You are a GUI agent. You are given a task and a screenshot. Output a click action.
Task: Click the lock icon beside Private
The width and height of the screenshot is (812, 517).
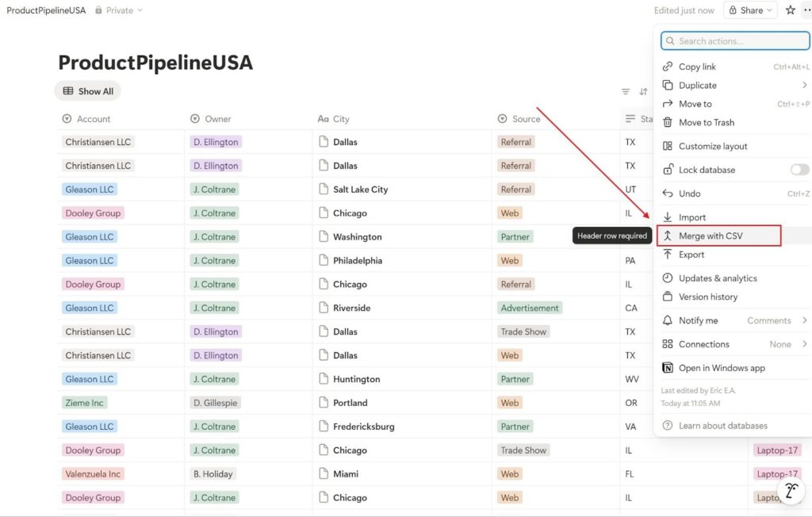coord(97,10)
